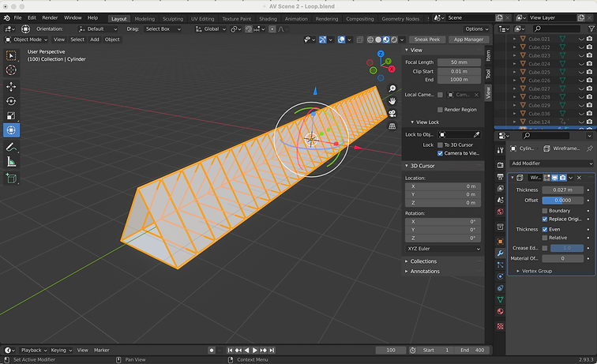This screenshot has height=364, width=597.
Task: Open the Render menu
Action: click(x=50, y=18)
